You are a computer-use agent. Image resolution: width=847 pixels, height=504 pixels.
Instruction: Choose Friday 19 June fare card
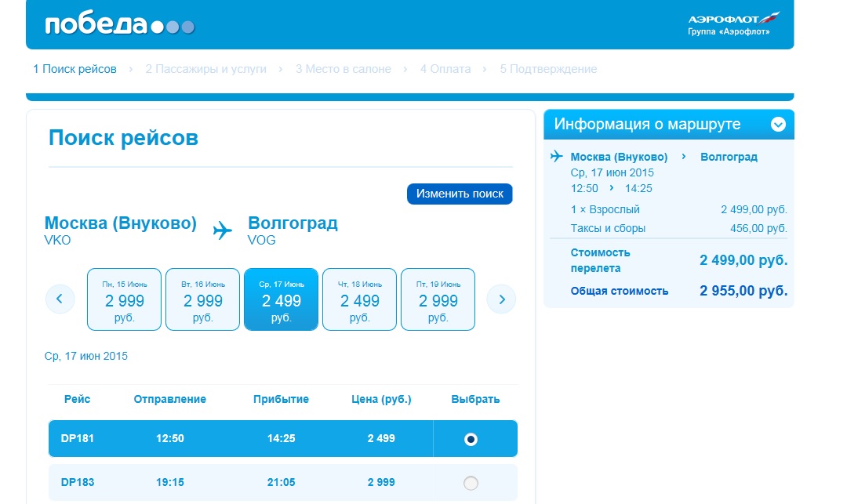tap(438, 299)
